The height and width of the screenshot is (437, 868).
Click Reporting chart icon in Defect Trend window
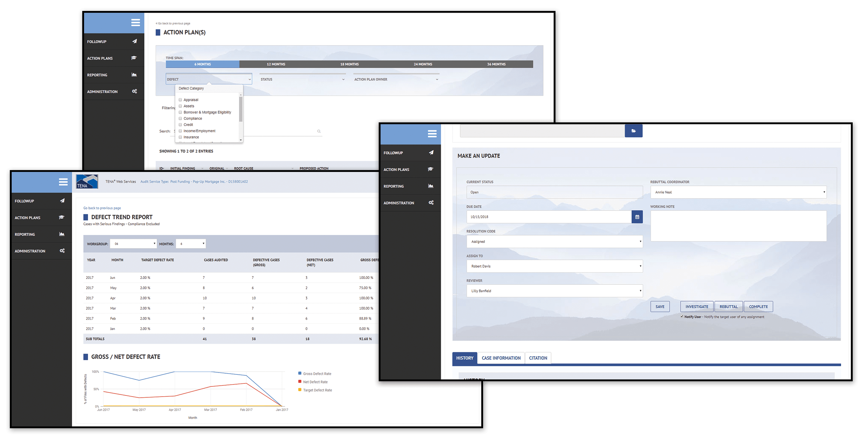click(62, 234)
